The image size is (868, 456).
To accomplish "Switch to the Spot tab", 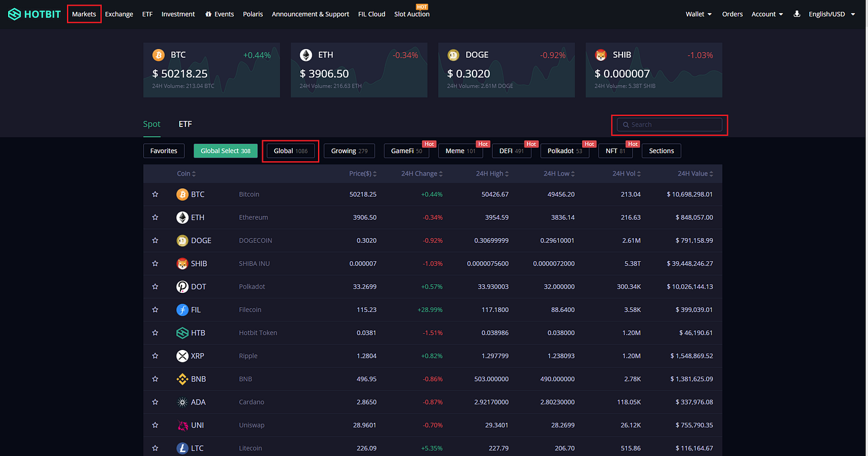I will pyautogui.click(x=152, y=124).
